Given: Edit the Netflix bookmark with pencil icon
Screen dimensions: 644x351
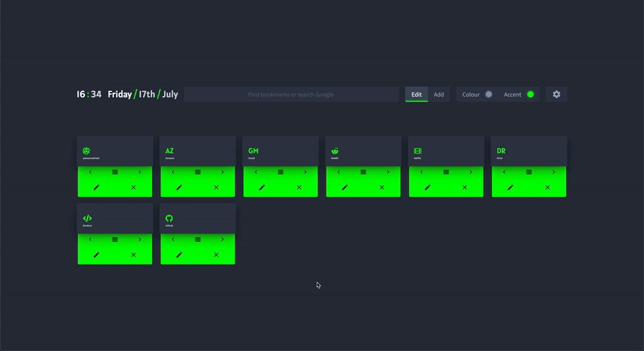Looking at the screenshot, I should tap(428, 187).
